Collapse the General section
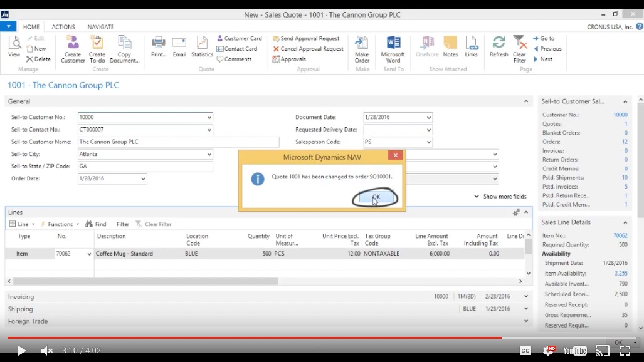Image resolution: width=644 pixels, height=362 pixels. (x=526, y=101)
